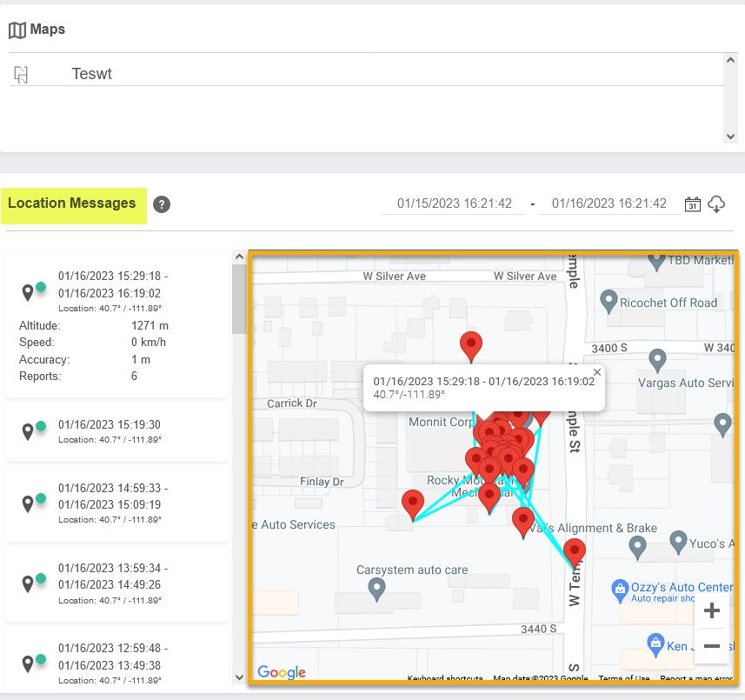Click the Teswt map floor plan icon
Screen dimensions: 745x700
point(21,75)
